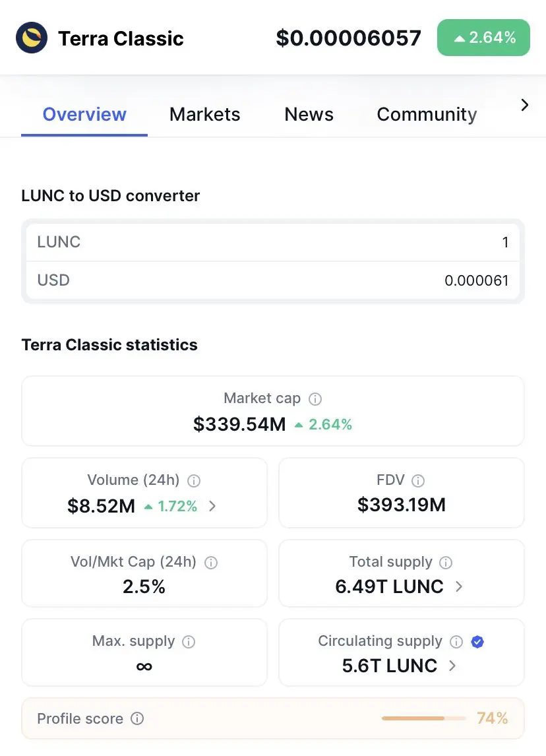
Task: Click the 74% profile score value
Action: click(493, 718)
